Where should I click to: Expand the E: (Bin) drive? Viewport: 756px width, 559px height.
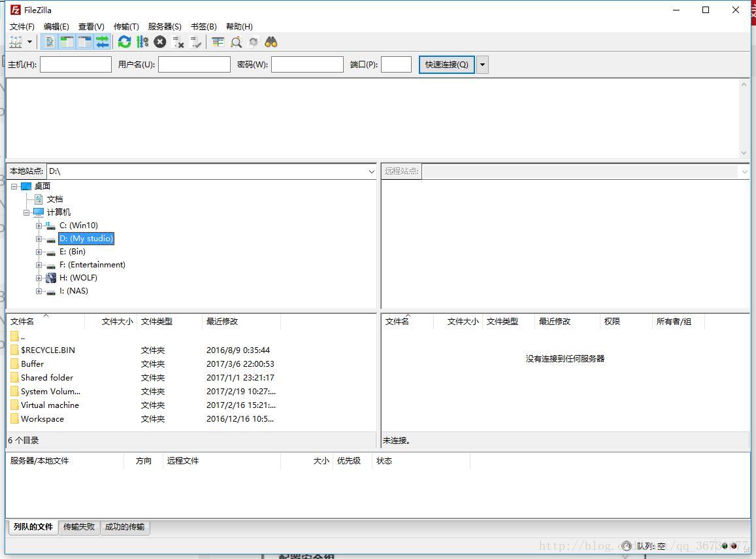pos(39,252)
